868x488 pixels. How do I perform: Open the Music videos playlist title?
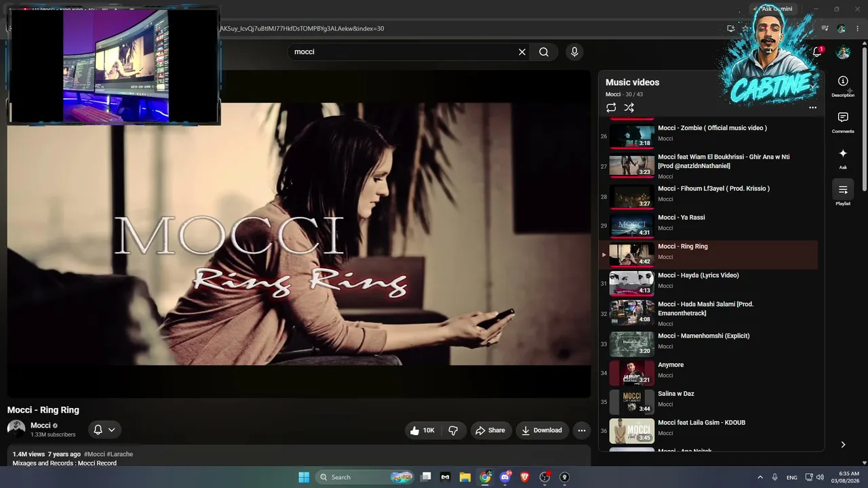click(x=632, y=82)
